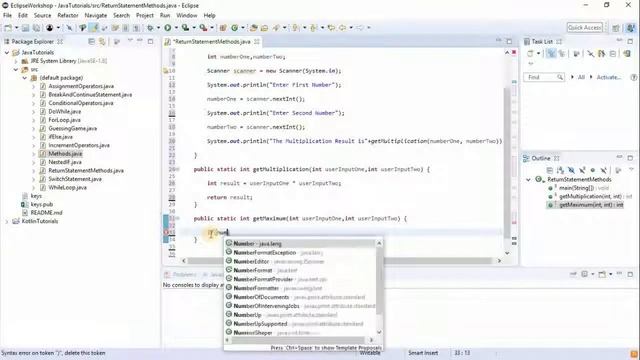The height and width of the screenshot is (360, 640).
Task: Expand the KotlinTutorials project node
Action: (7, 221)
